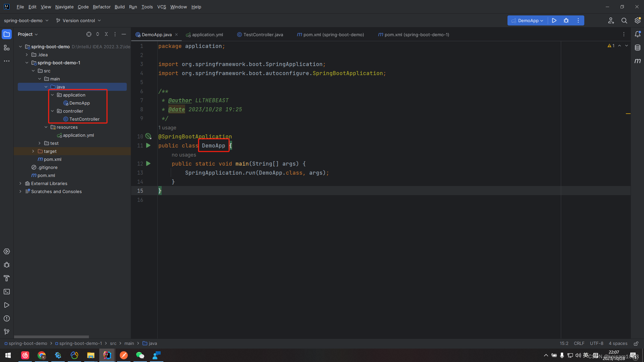Open the Build menu
Image resolution: width=644 pixels, height=362 pixels.
119,7
